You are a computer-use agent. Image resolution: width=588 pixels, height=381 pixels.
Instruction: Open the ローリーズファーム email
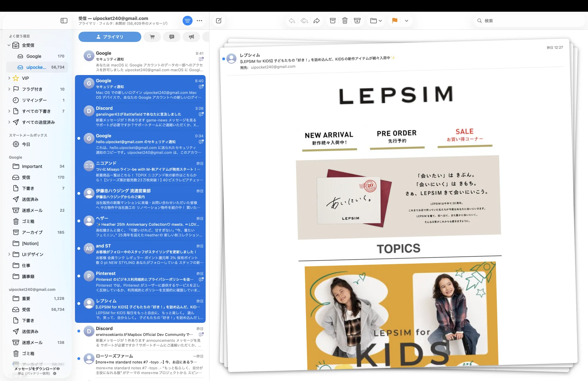pos(140,364)
